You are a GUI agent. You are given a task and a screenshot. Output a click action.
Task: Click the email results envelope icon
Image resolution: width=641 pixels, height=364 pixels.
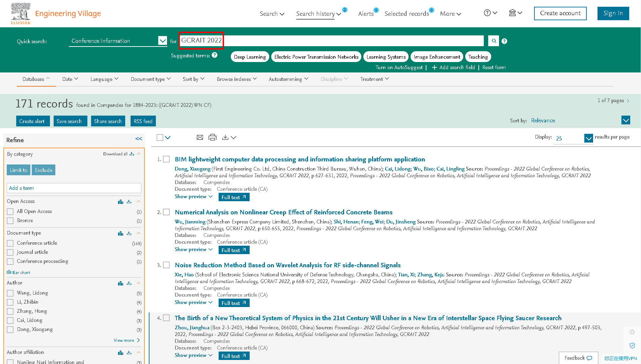pos(200,138)
